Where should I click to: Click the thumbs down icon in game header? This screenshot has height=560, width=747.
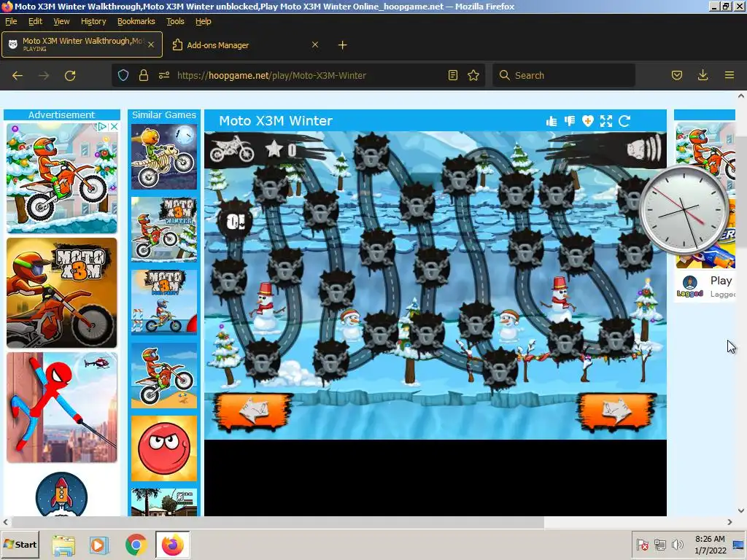pos(569,121)
